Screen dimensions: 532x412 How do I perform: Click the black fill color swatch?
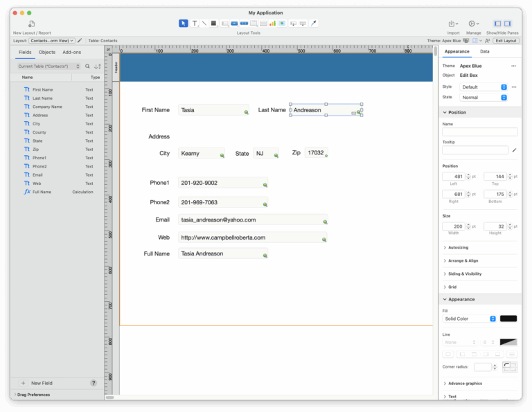(x=508, y=319)
